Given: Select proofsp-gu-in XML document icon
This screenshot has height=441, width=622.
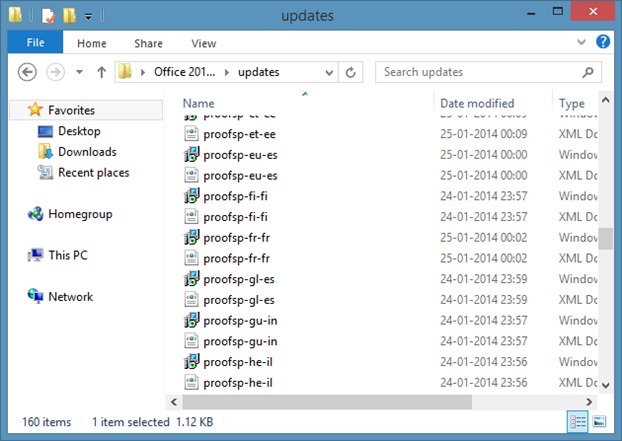Looking at the screenshot, I should tap(191, 341).
